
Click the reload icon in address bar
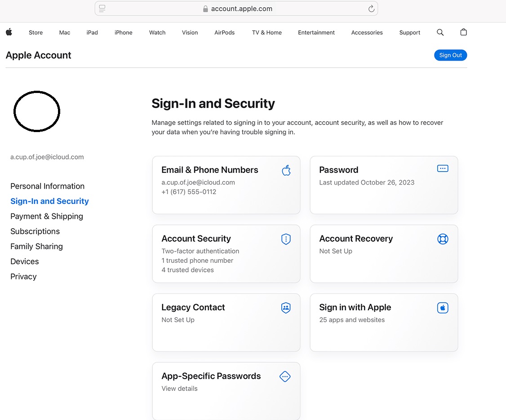(x=371, y=9)
